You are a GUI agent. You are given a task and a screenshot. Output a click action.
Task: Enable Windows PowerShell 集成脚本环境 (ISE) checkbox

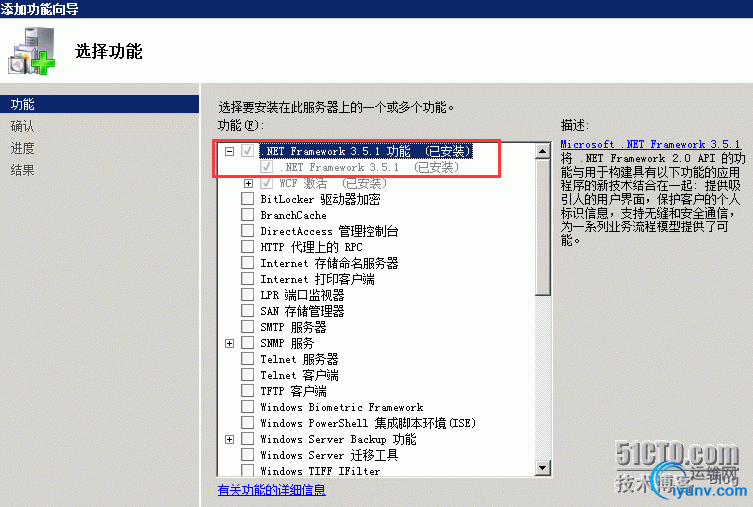pos(247,423)
